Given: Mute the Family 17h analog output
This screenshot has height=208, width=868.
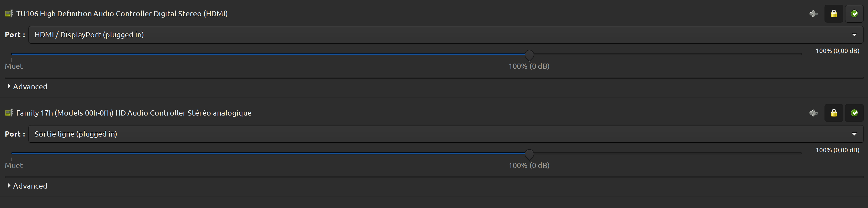Looking at the screenshot, I should tap(813, 113).
